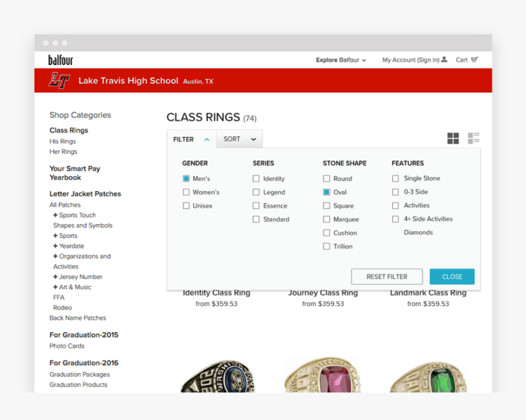The width and height of the screenshot is (526, 420).
Task: Open the His Rings link
Action: tap(63, 141)
